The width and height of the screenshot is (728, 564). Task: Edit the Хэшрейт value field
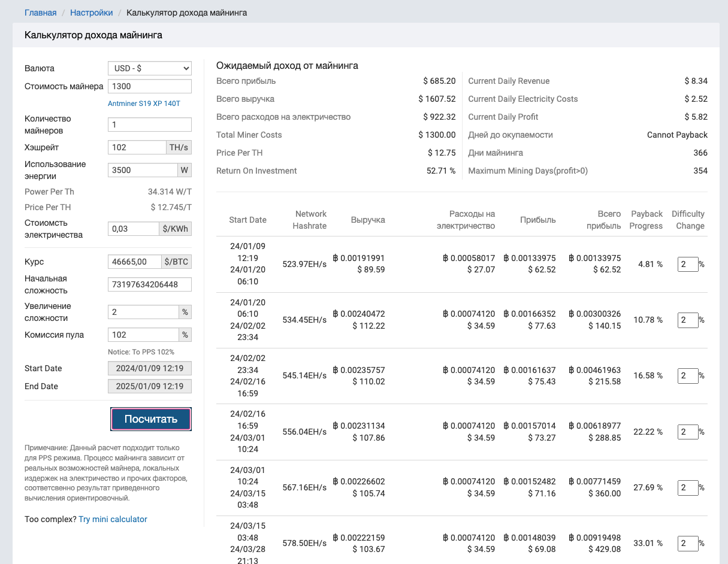(x=137, y=147)
